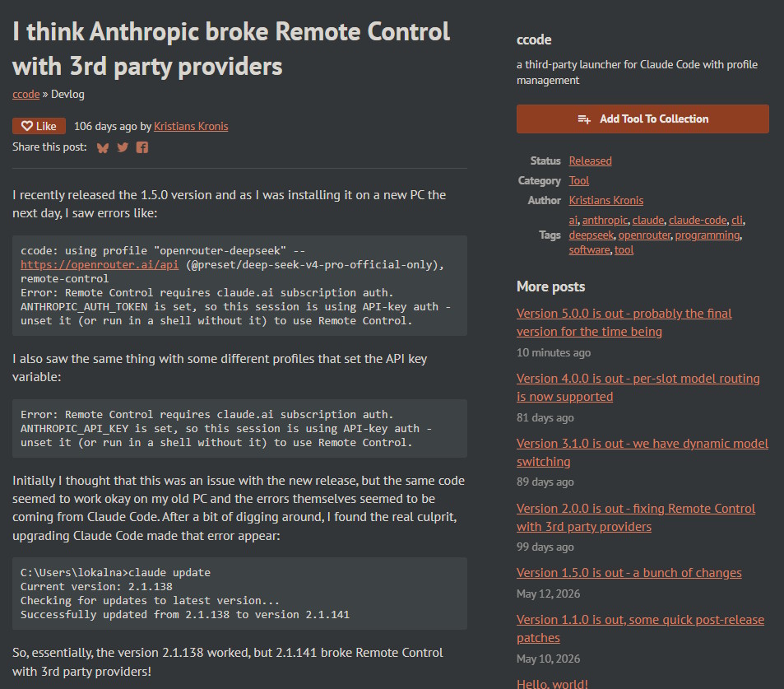This screenshot has height=689, width=784.
Task: Open sidebar Author Kristians Kronis link
Action: pyautogui.click(x=606, y=200)
